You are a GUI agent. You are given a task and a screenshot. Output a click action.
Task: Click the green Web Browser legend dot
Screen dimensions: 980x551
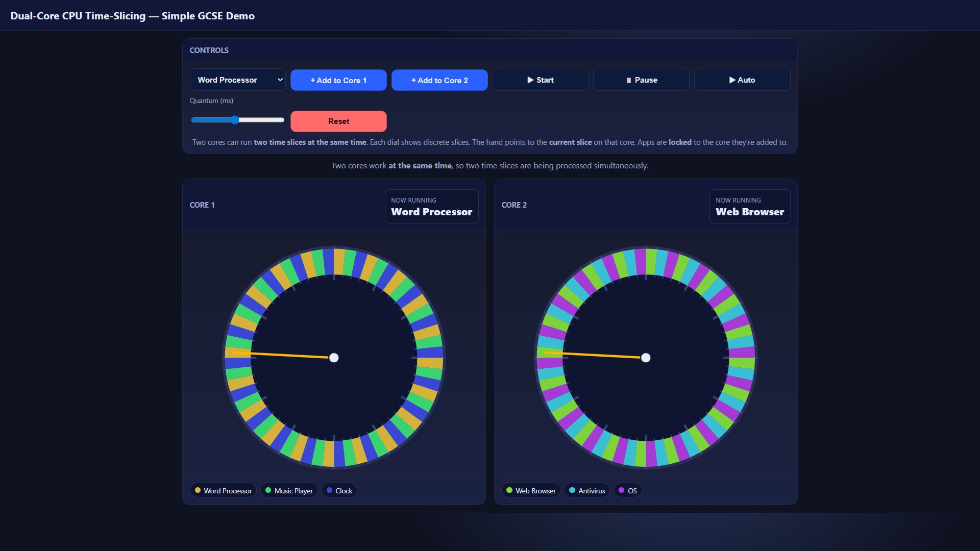tap(509, 490)
